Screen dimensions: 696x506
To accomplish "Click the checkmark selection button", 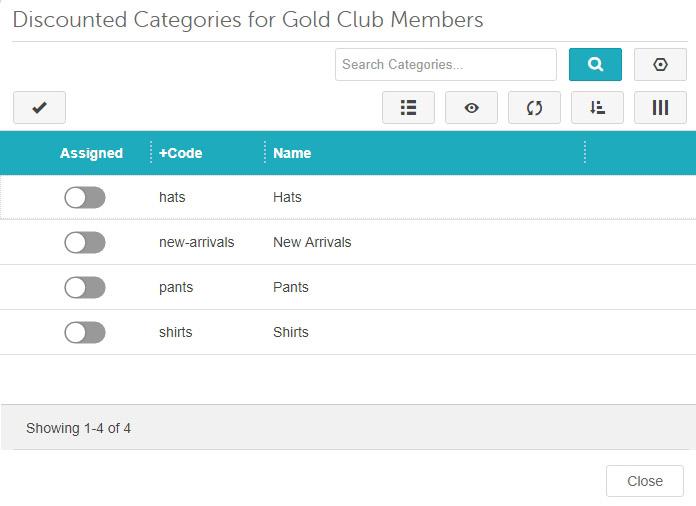I will [x=40, y=107].
